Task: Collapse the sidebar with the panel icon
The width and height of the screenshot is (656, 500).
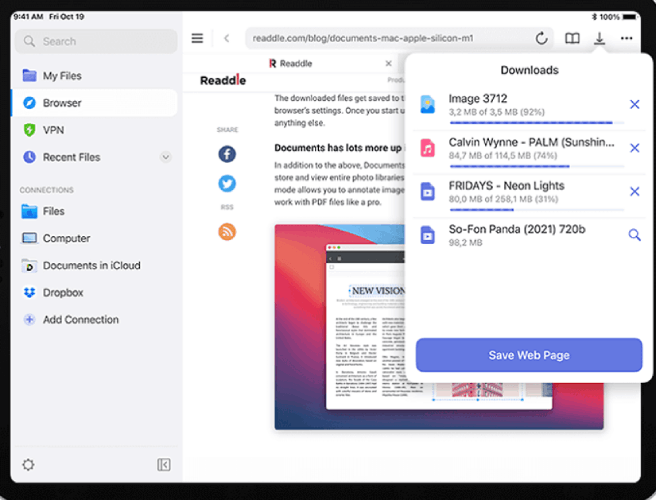Action: point(164,464)
